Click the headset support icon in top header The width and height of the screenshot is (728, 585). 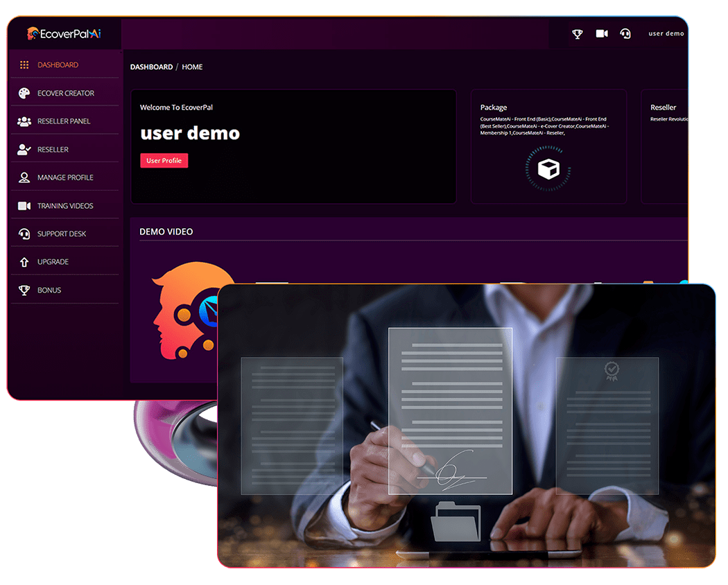[x=625, y=33]
